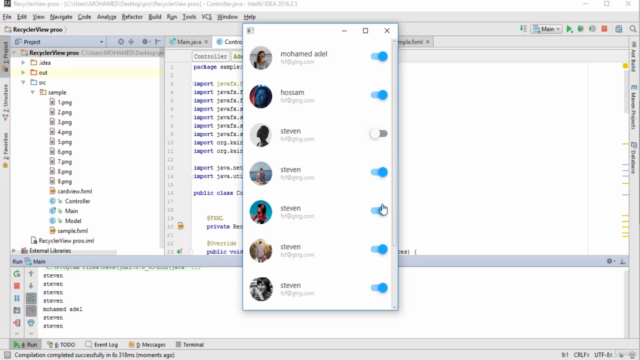Rerun Main icon in the Run panel
Viewport: 640px width, 360px height.
pos(17,274)
